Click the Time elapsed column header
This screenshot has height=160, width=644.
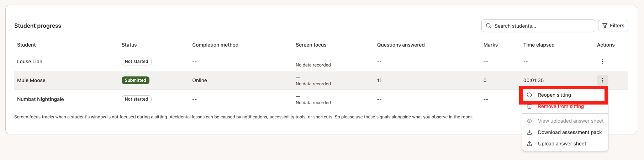click(539, 45)
